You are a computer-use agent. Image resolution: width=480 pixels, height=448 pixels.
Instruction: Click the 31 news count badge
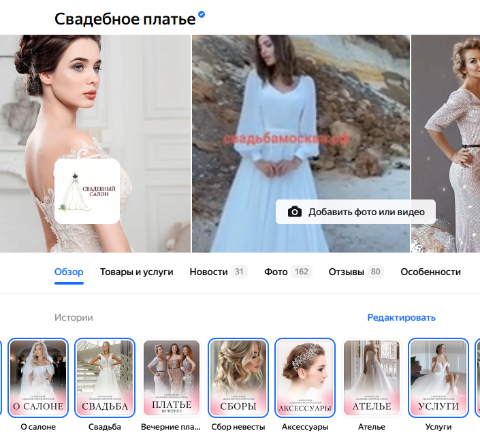[x=239, y=272]
